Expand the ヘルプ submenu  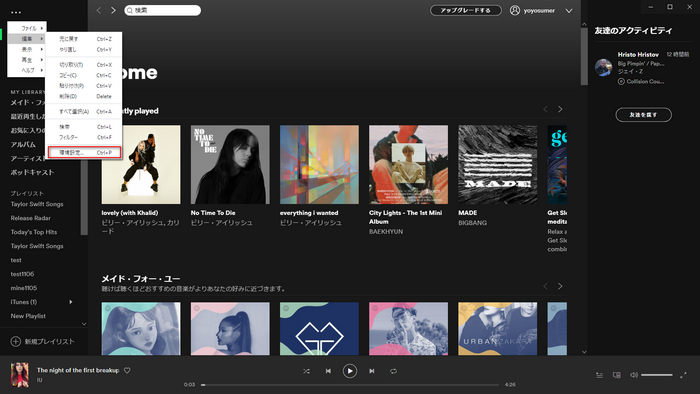coord(27,71)
